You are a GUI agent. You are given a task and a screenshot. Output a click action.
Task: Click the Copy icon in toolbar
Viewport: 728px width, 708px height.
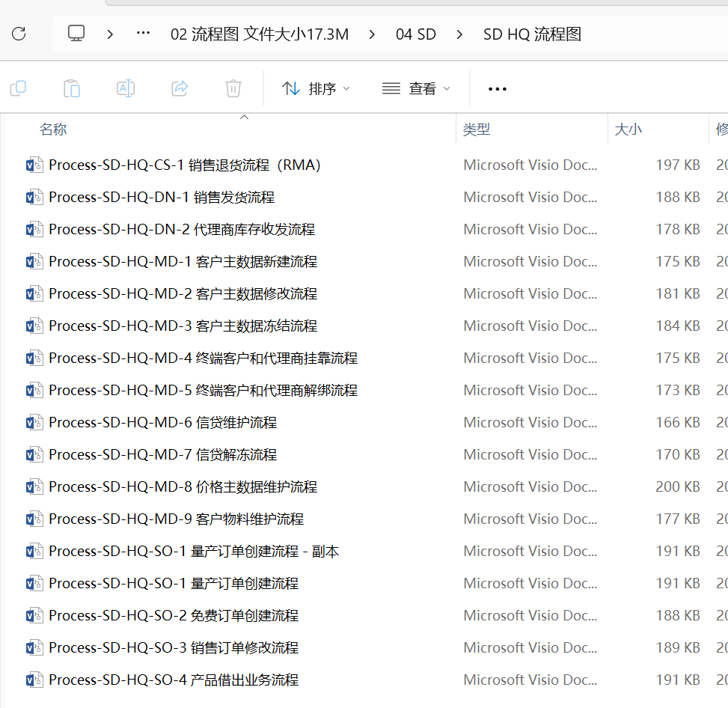point(18,88)
